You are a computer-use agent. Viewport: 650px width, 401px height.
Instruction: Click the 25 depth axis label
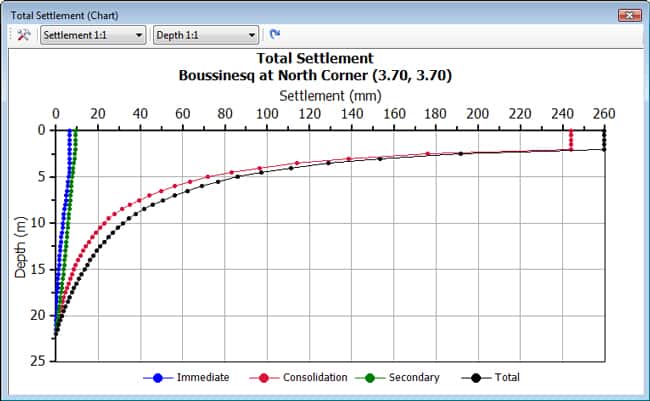coord(37,361)
